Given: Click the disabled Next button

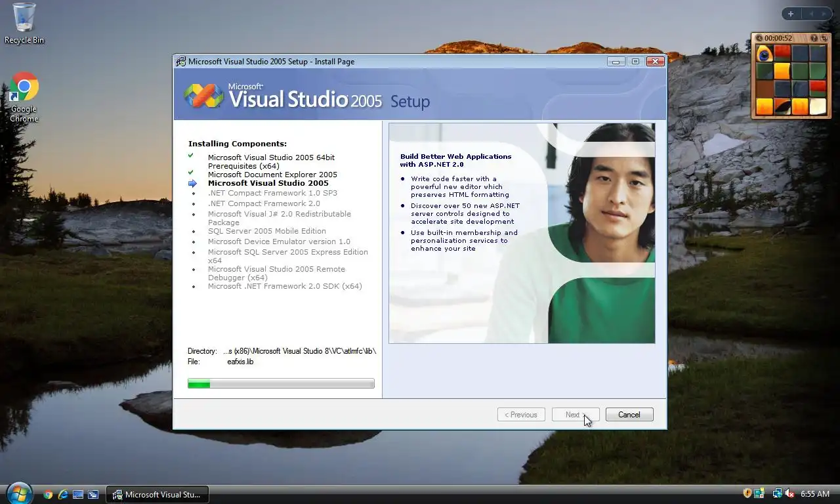Looking at the screenshot, I should click(x=576, y=415).
